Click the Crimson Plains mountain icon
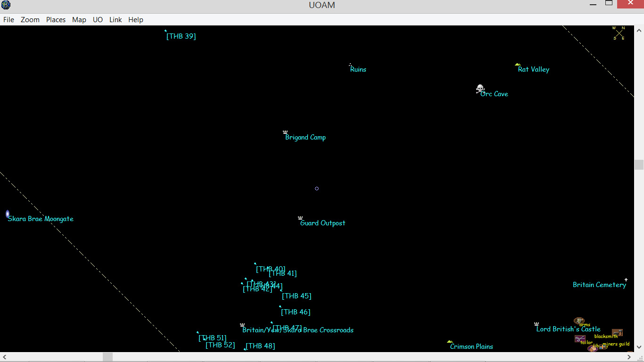644x362 pixels. pyautogui.click(x=450, y=342)
